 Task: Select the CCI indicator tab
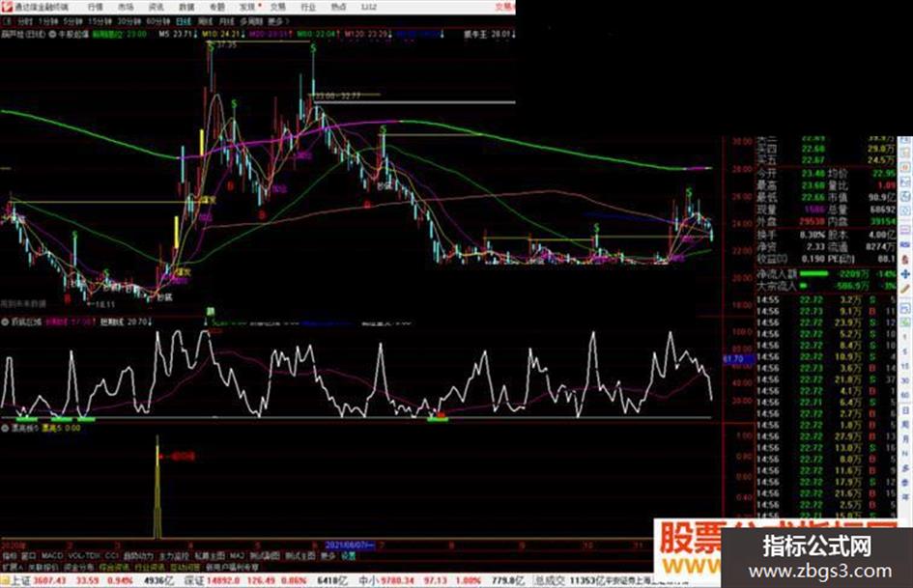(111, 556)
